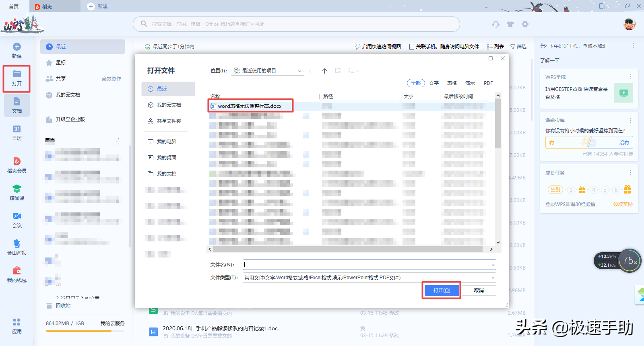Image resolution: width=644 pixels, height=346 pixels.
Task: Click the user avatar at top right
Action: point(630,24)
